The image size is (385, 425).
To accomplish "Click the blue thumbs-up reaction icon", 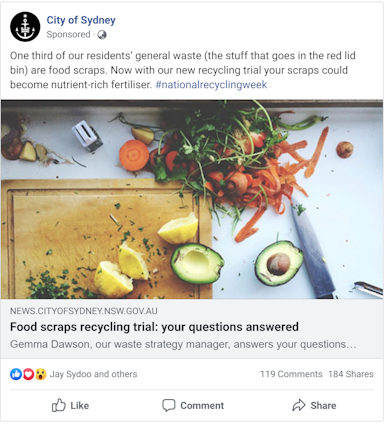I will [16, 374].
